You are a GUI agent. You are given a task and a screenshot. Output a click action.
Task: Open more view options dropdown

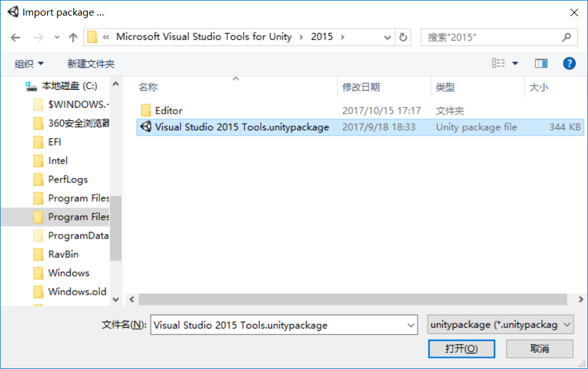coord(515,64)
